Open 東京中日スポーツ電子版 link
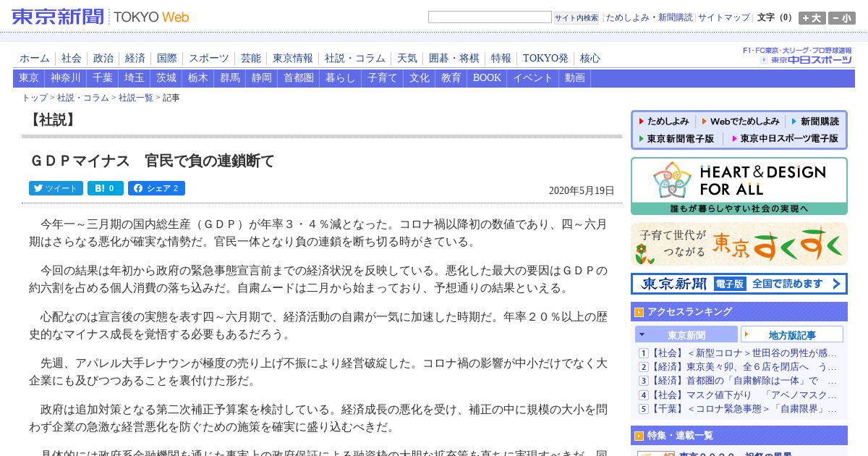Image resolution: width=868 pixels, height=456 pixels. [x=786, y=138]
